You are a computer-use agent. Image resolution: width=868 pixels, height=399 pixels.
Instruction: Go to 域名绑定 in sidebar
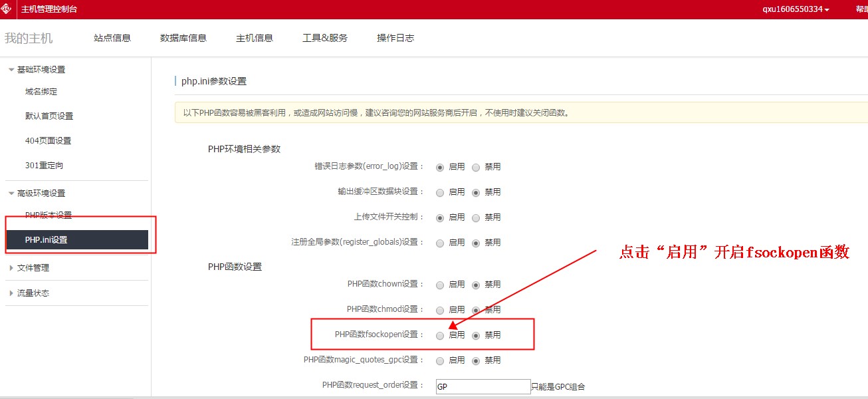[41, 92]
